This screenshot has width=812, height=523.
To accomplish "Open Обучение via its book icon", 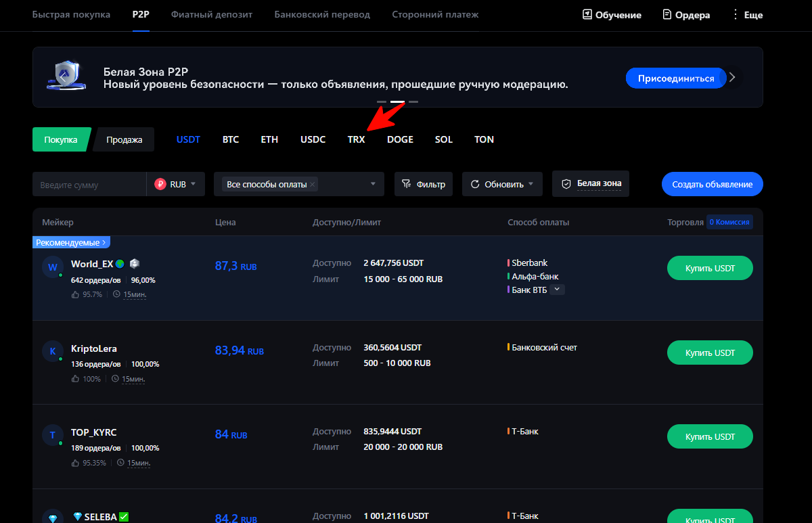I will click(587, 14).
